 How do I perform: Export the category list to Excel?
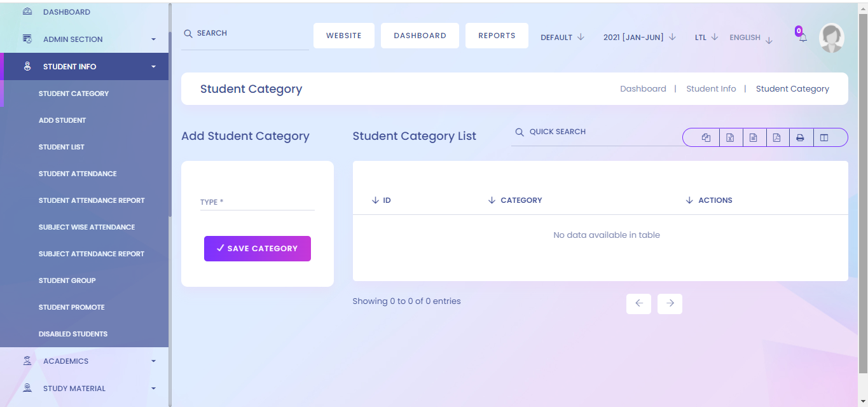(x=730, y=137)
